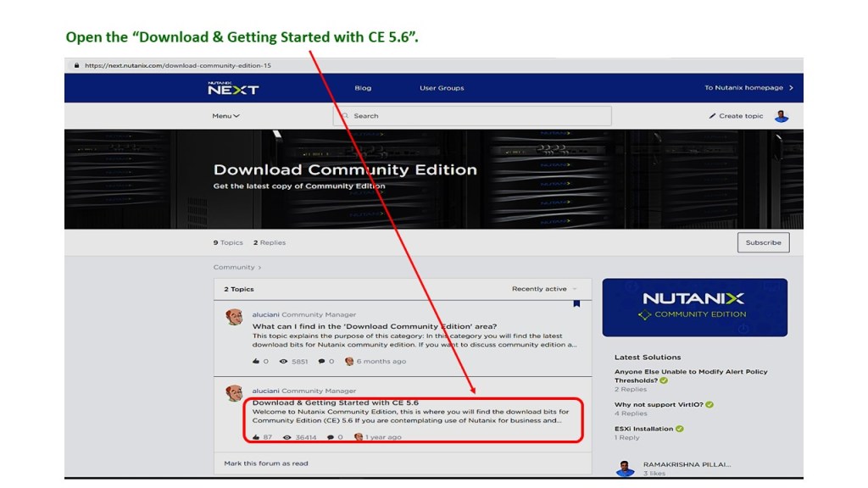Click in the Search input field
Image resolution: width=868 pixels, height=488 pixels.
click(475, 116)
